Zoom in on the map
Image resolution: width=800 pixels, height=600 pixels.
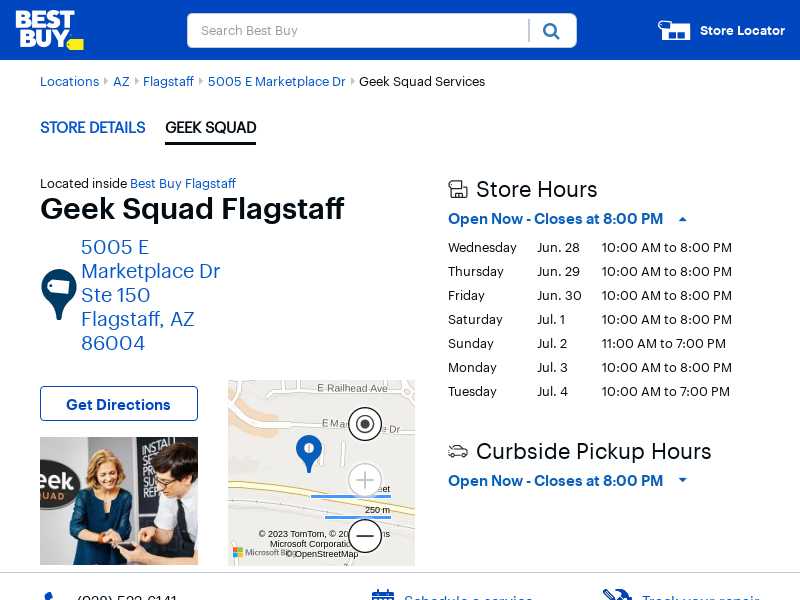coord(365,480)
